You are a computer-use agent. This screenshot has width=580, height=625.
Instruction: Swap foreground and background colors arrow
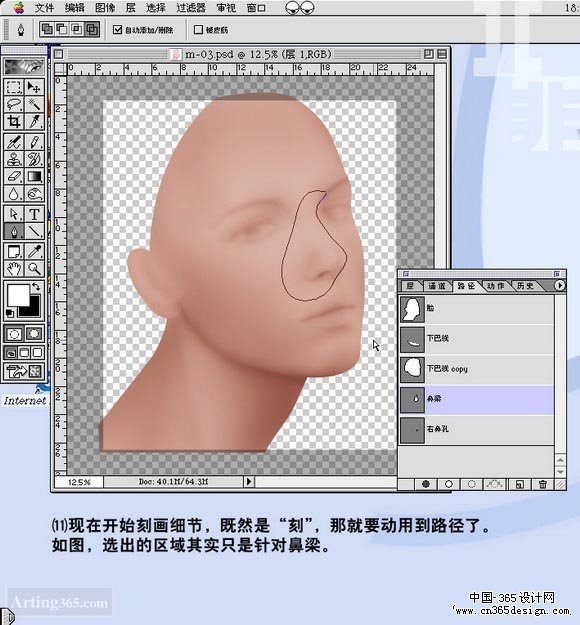(36, 286)
